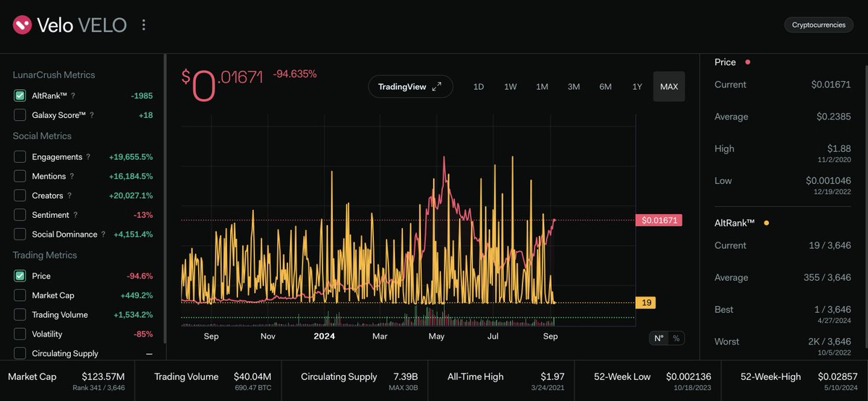The image size is (868, 401).
Task: Click Sentiment help question mark
Action: (75, 215)
